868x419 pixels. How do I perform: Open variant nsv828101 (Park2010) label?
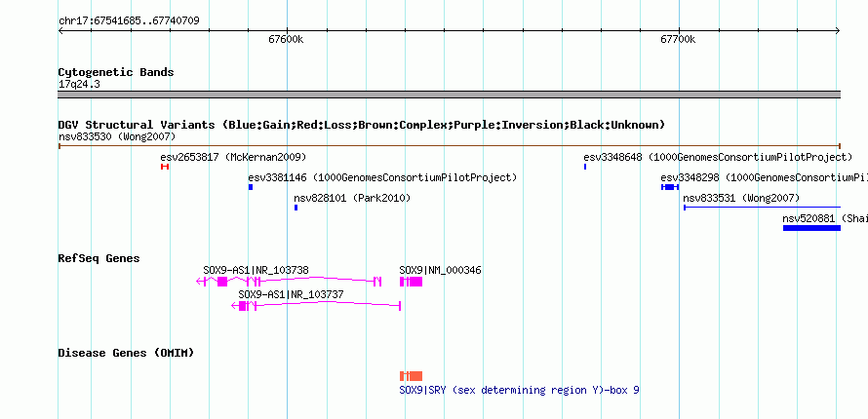pos(352,198)
